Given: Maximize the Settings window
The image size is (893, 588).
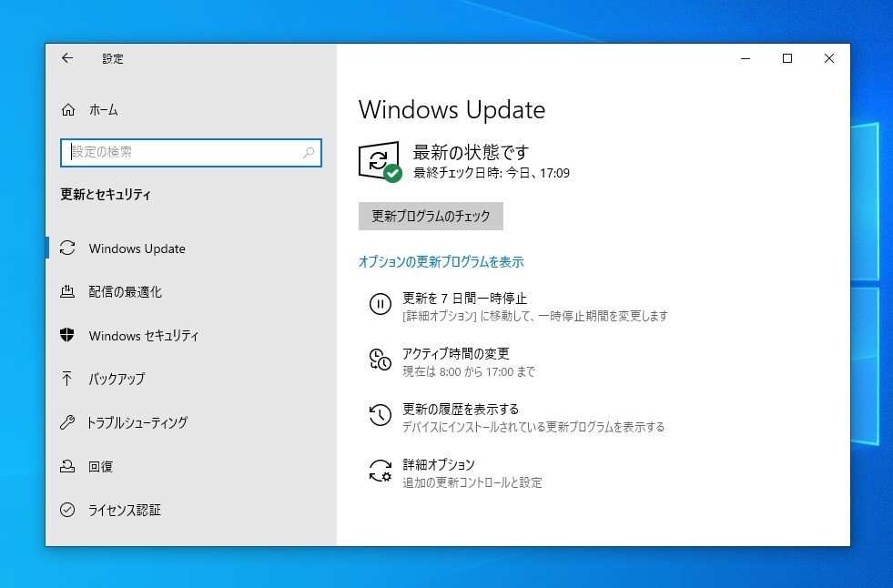Looking at the screenshot, I should click(x=787, y=58).
